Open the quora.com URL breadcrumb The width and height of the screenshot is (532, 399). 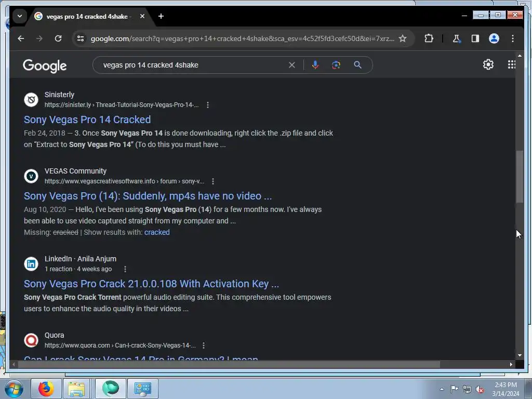[120, 345]
